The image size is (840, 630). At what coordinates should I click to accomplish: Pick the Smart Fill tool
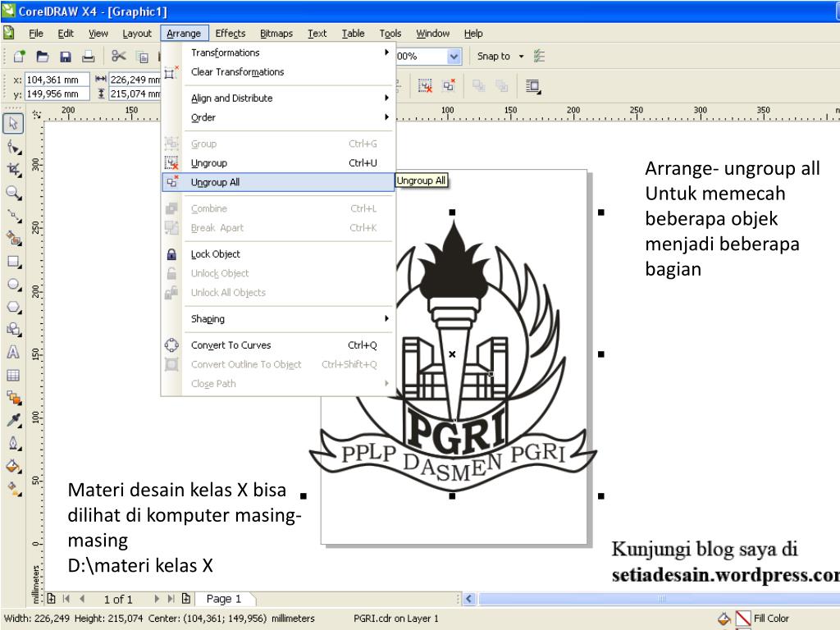tap(13, 239)
